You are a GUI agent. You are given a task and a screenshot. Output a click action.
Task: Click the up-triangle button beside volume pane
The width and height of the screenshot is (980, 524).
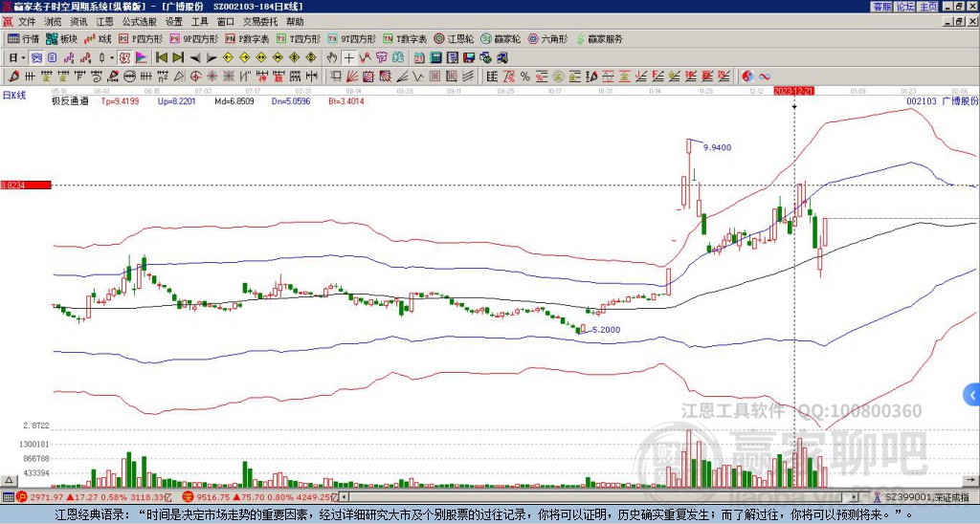pos(8,480)
